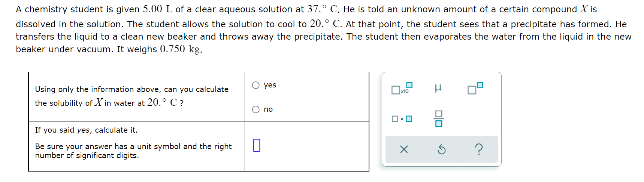Insert superscript exponent template
This screenshot has width=644, height=182.
[x=475, y=88]
